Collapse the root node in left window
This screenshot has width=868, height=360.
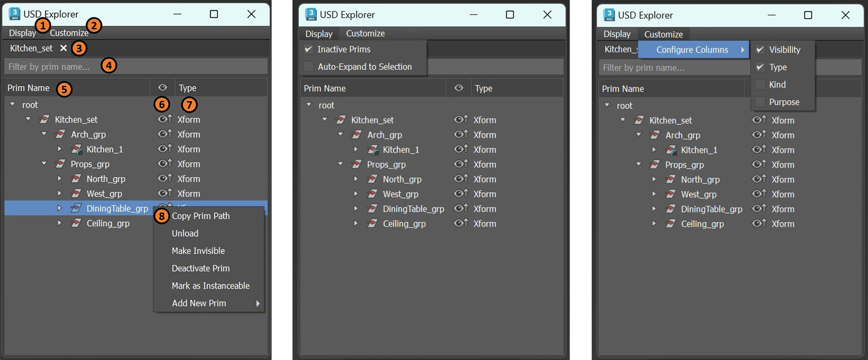coord(12,105)
